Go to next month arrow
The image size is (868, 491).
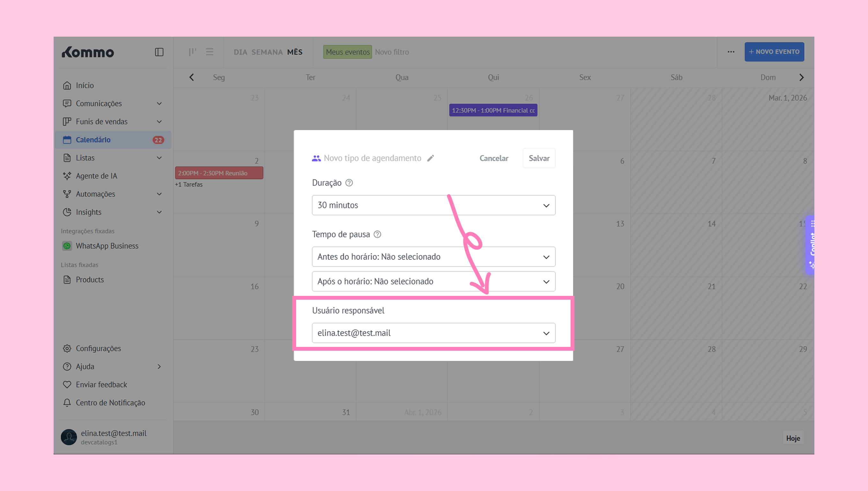(801, 77)
